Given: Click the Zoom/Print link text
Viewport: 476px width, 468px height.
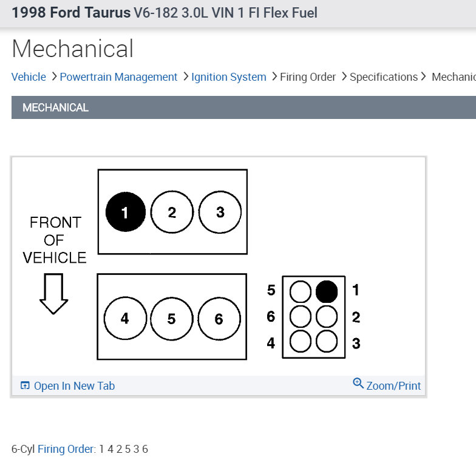Looking at the screenshot, I should (x=393, y=386).
